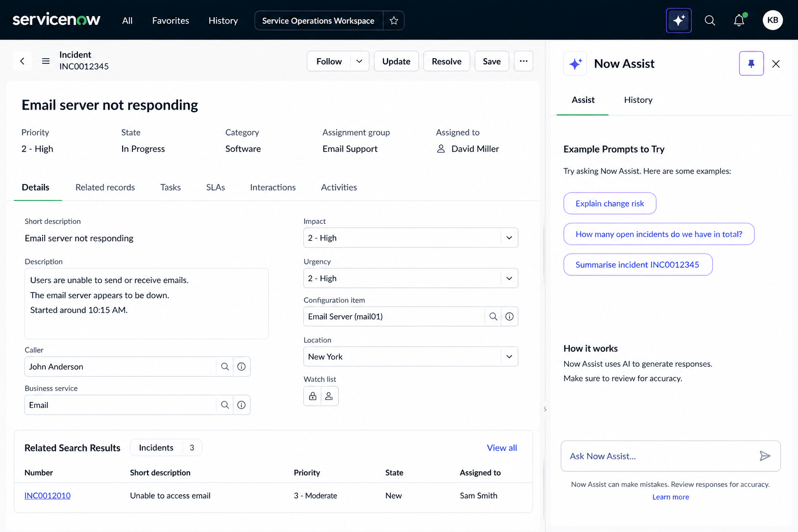Click the assigned user icon beside David Miller

pyautogui.click(x=441, y=149)
